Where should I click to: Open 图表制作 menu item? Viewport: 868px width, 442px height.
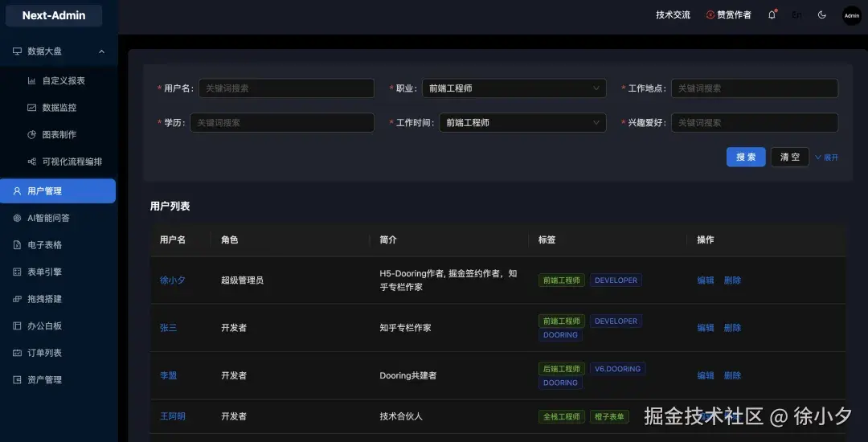click(x=59, y=135)
